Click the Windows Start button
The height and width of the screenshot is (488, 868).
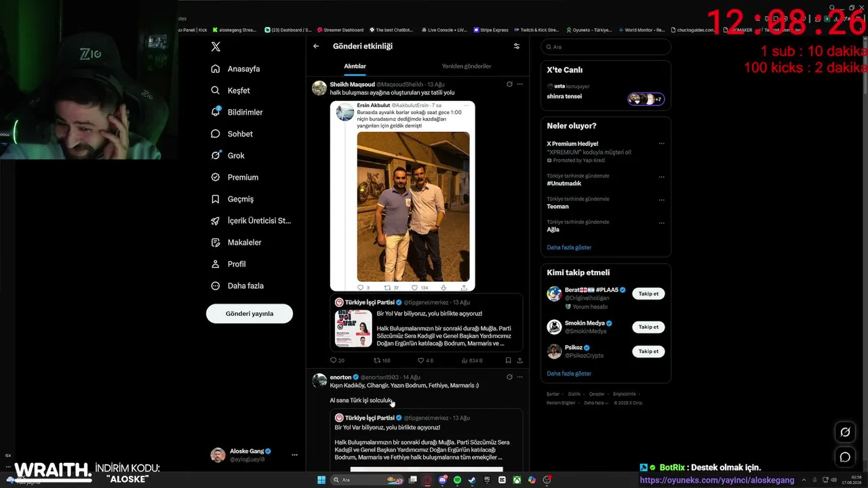pyautogui.click(x=321, y=480)
